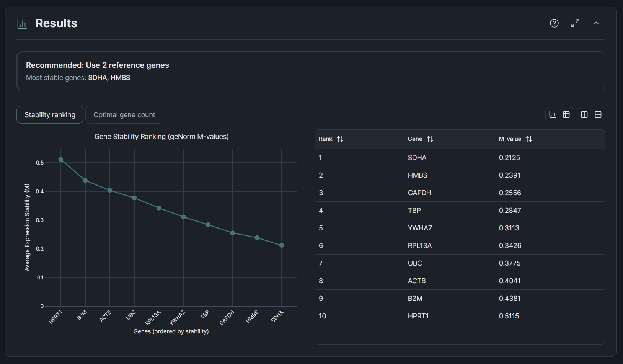Toggle sorting on the M-value column
The width and height of the screenshot is (623, 364).
click(x=529, y=139)
